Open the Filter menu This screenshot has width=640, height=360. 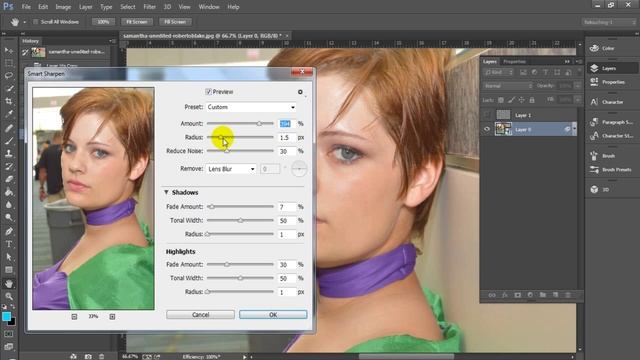pyautogui.click(x=149, y=7)
